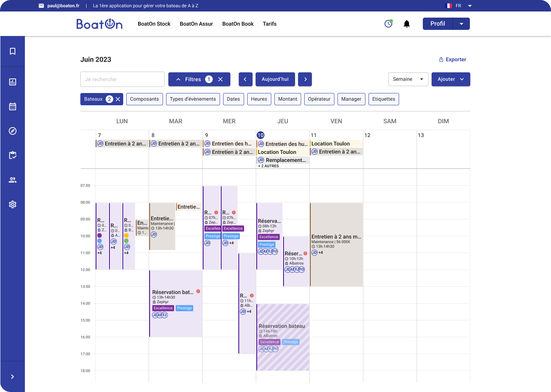Open the compass navigation icon in sidebar
The width and height of the screenshot is (551, 392).
[x=13, y=131]
